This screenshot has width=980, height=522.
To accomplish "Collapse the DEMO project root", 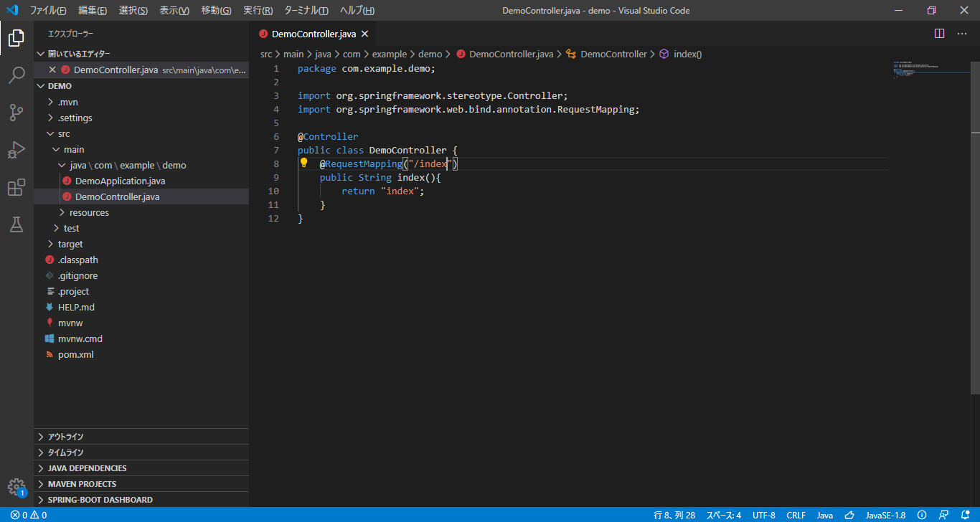I will tap(141, 86).
